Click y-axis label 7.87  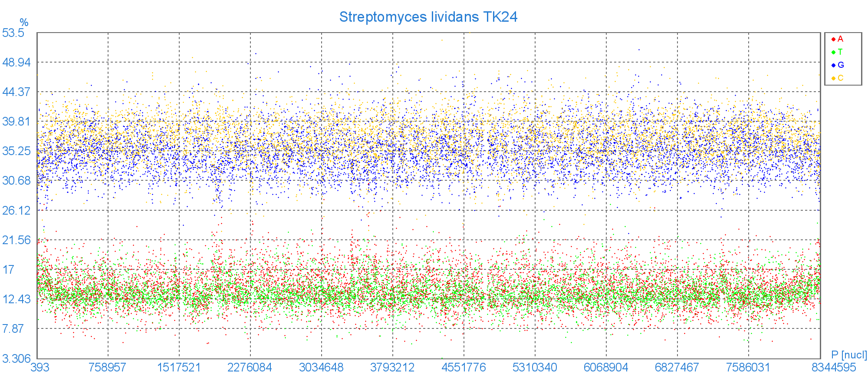click(13, 328)
